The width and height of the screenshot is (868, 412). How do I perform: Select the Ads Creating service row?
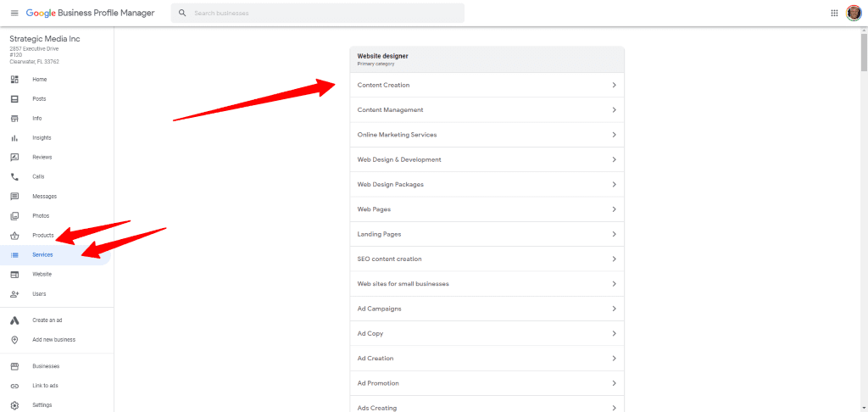[x=487, y=404]
